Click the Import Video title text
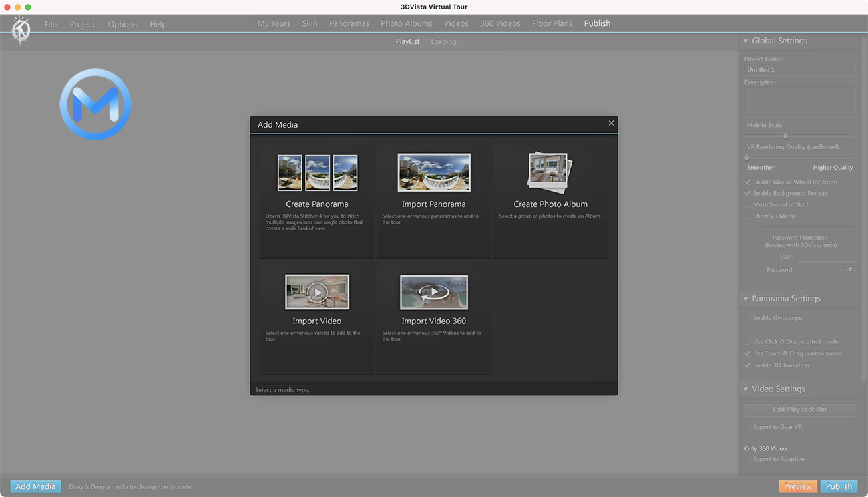Screen dimensions: 868x497 coord(317,321)
